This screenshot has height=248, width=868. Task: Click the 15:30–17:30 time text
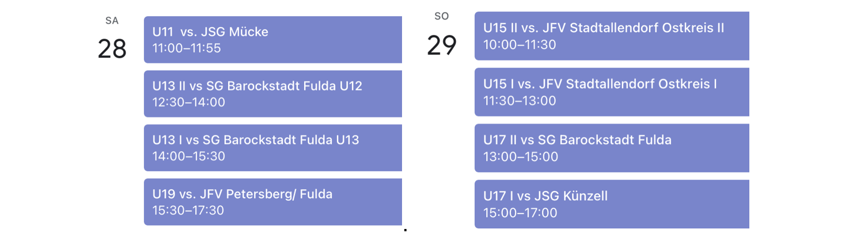[188, 210]
